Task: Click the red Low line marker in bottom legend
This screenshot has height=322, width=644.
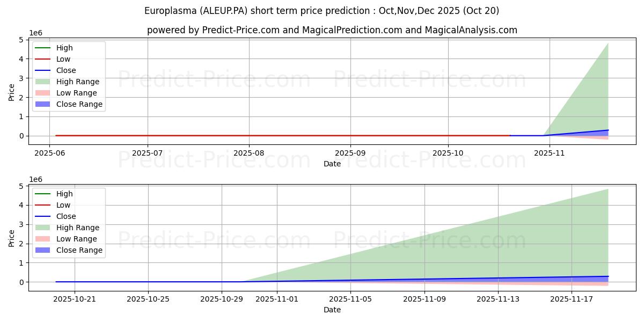Action: (44, 205)
